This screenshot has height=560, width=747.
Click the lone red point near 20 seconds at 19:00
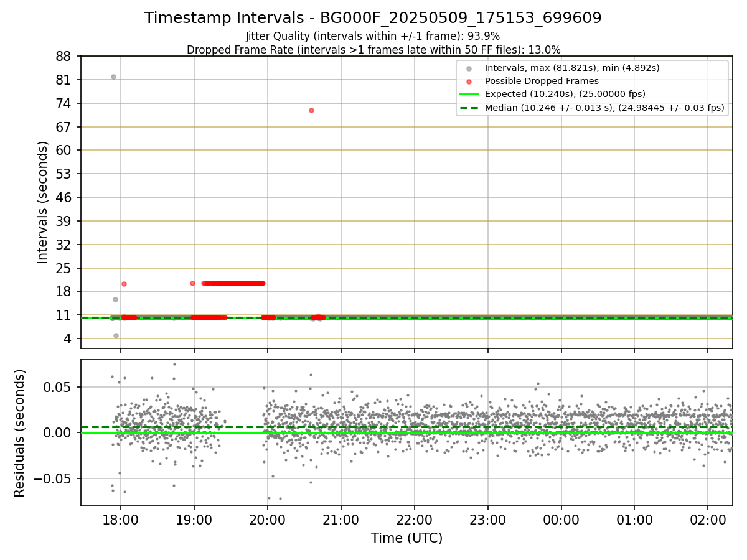[x=192, y=283]
